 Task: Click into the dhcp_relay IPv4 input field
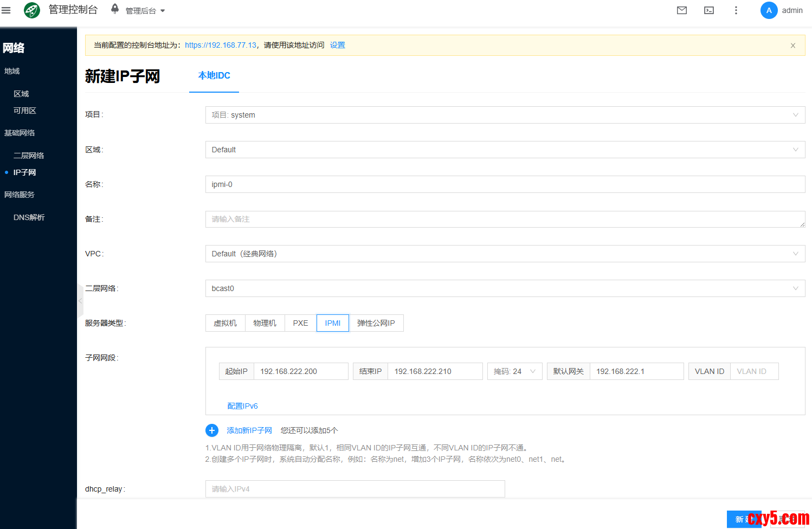(x=355, y=489)
